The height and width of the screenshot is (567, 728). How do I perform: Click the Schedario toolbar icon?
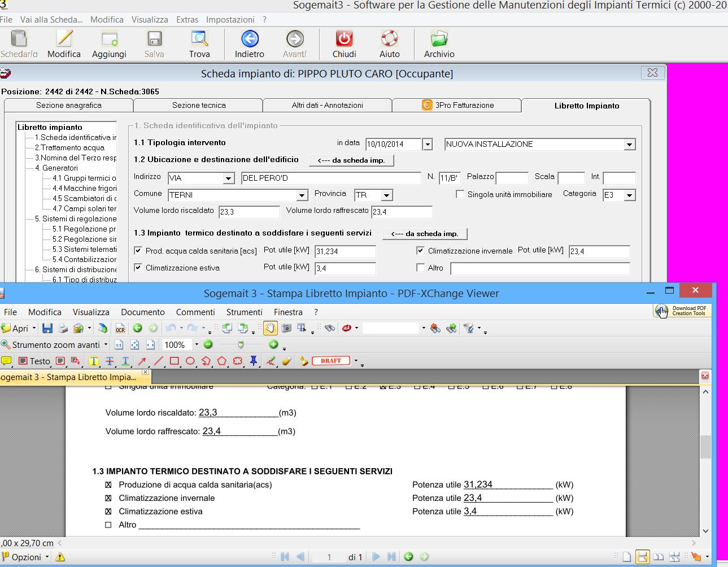click(19, 44)
